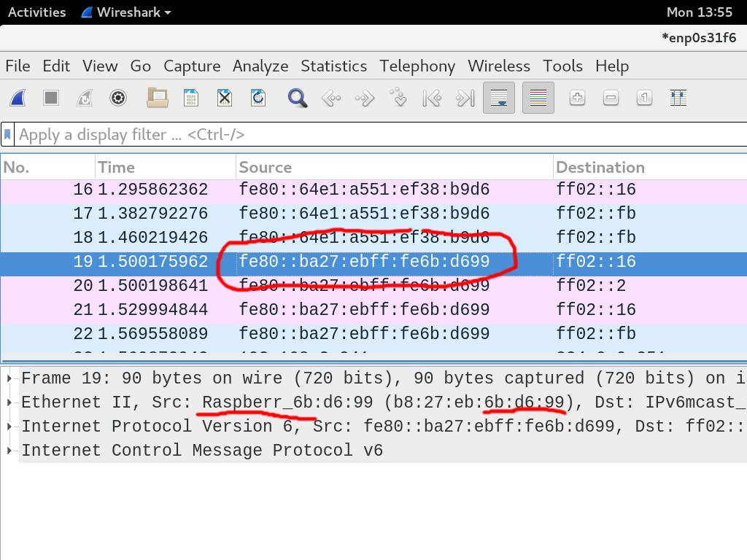This screenshot has height=560, width=747.
Task: Select packet 21 at time 1.529994844
Action: click(x=373, y=309)
